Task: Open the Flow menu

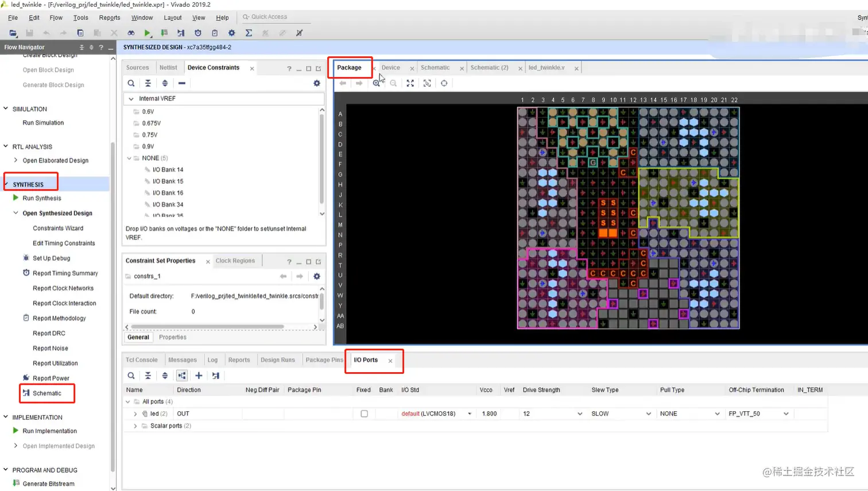Action: pyautogui.click(x=56, y=18)
